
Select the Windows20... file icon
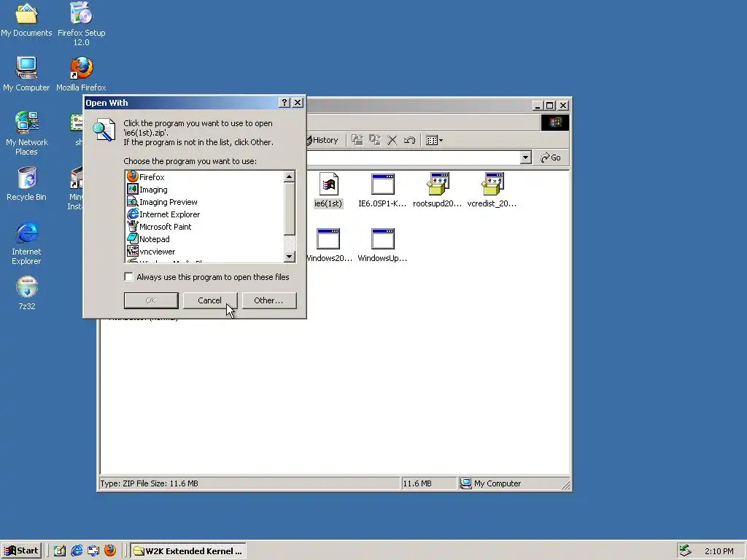tap(329, 245)
